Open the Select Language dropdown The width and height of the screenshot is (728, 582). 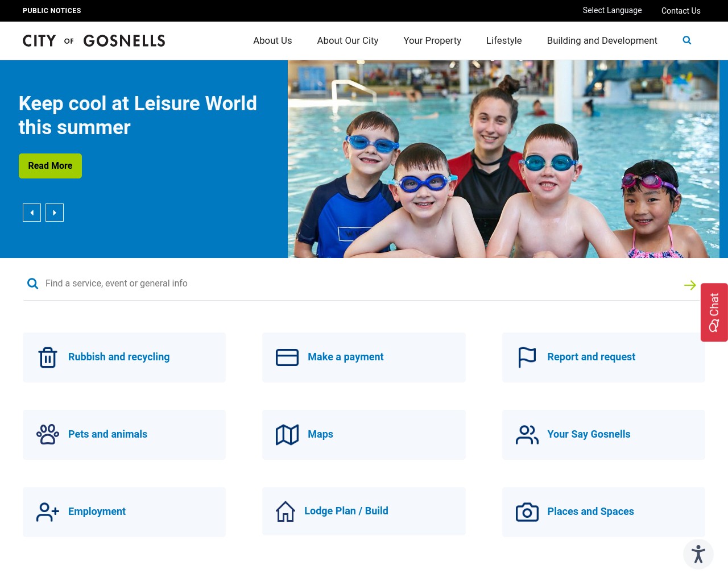point(612,10)
